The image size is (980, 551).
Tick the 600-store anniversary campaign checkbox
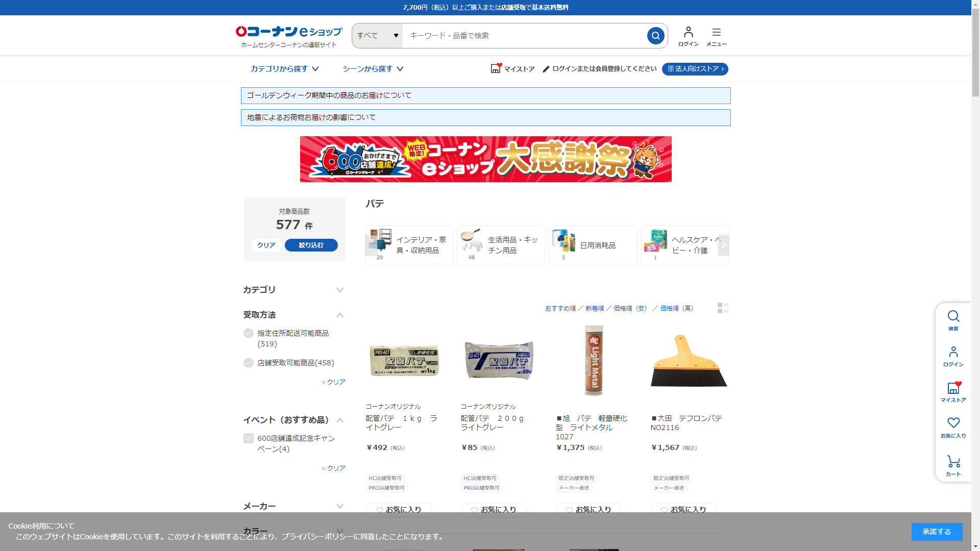tap(249, 438)
